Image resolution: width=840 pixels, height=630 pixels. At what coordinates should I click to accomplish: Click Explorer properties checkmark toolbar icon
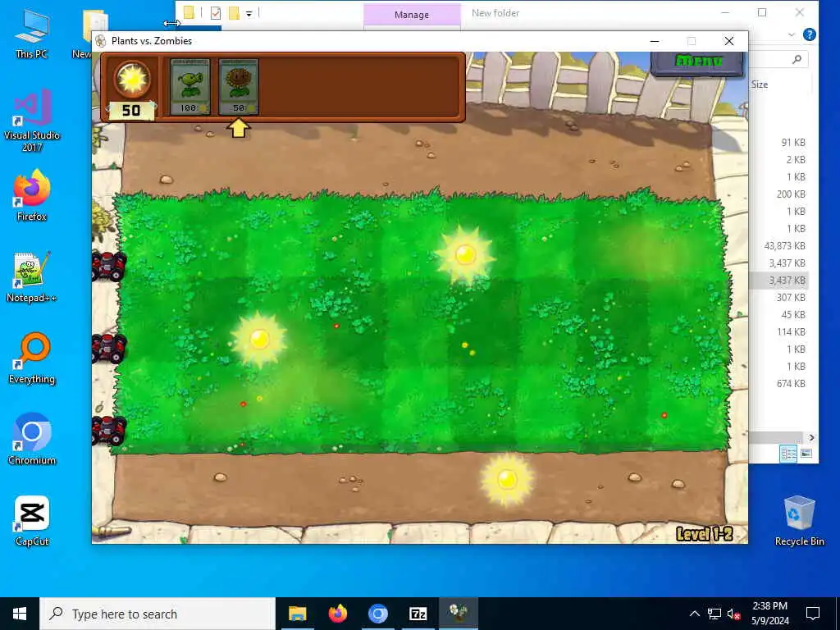click(216, 13)
